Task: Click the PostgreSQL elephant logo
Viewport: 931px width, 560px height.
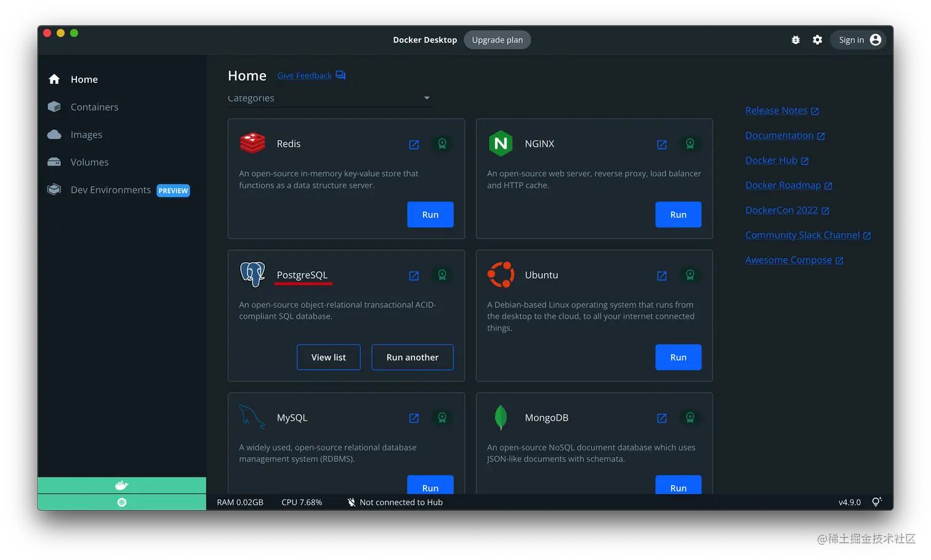Action: [252, 274]
